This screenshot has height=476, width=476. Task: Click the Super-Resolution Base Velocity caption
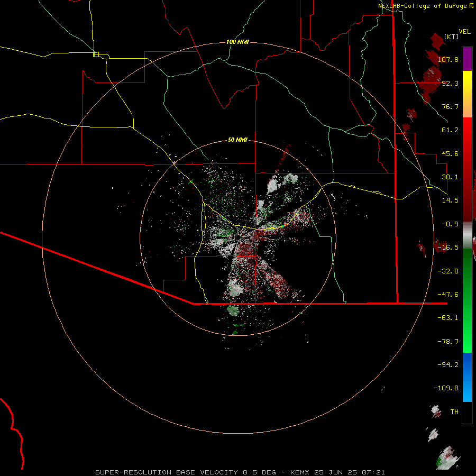(240, 472)
